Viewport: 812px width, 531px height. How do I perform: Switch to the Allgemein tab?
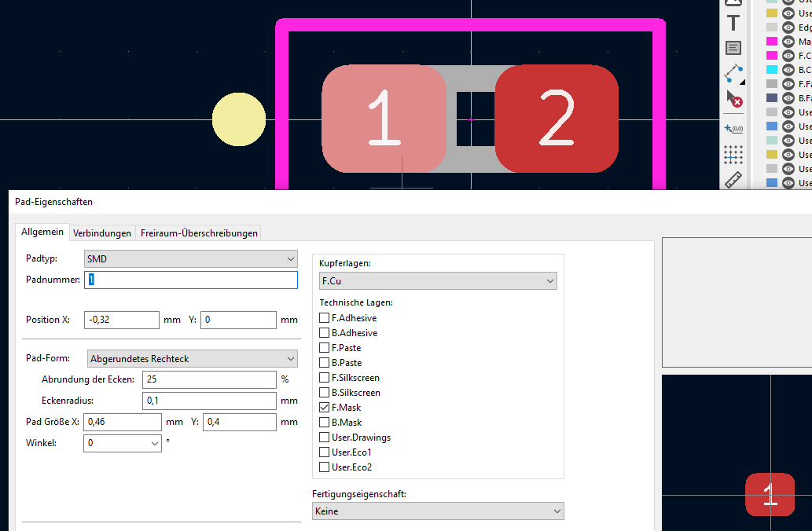coord(42,232)
